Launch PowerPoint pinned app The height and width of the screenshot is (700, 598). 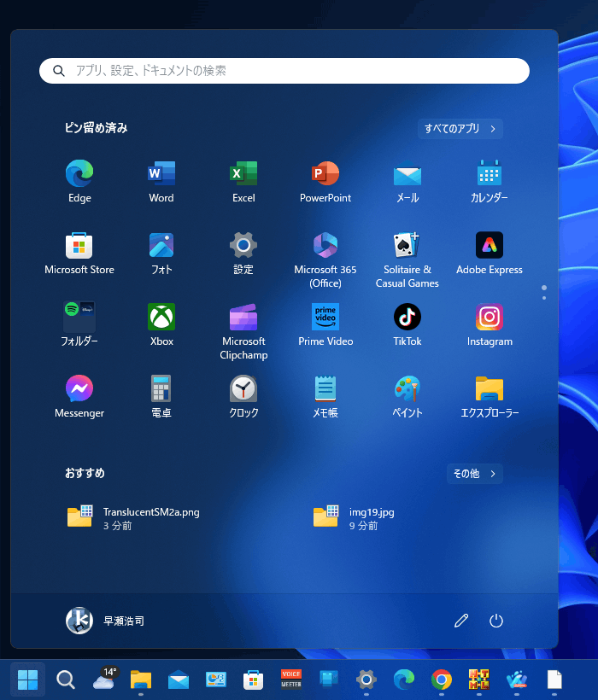pyautogui.click(x=325, y=181)
